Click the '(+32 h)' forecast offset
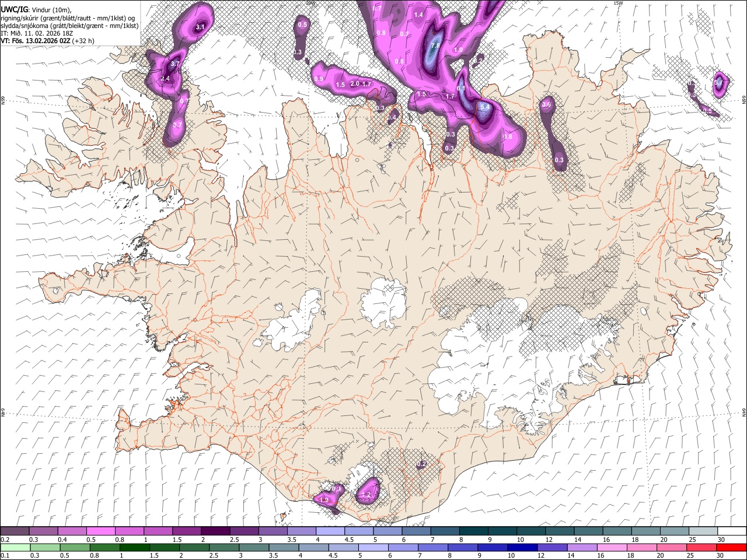The image size is (747, 560). tap(83, 41)
